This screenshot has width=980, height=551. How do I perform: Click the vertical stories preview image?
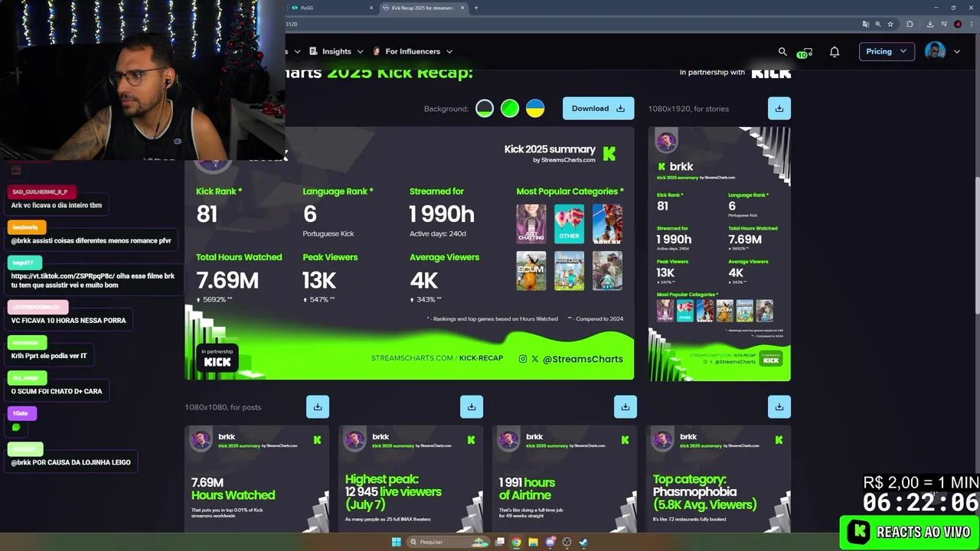pyautogui.click(x=719, y=254)
